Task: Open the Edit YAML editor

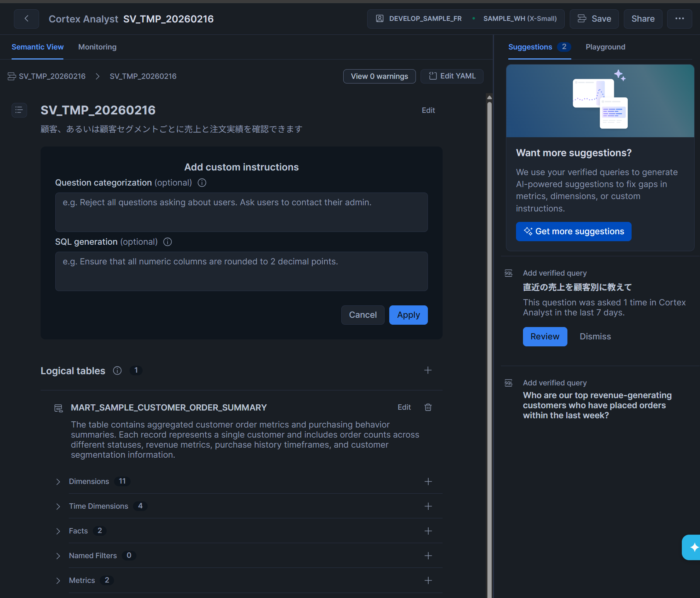Action: click(452, 76)
